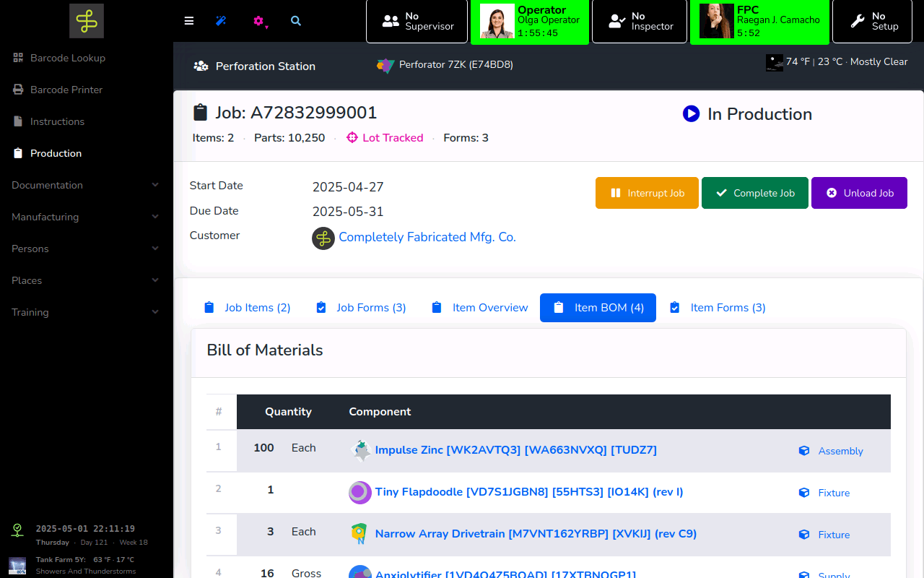Click the Unload Job button
This screenshot has width=924, height=578.
(x=859, y=193)
